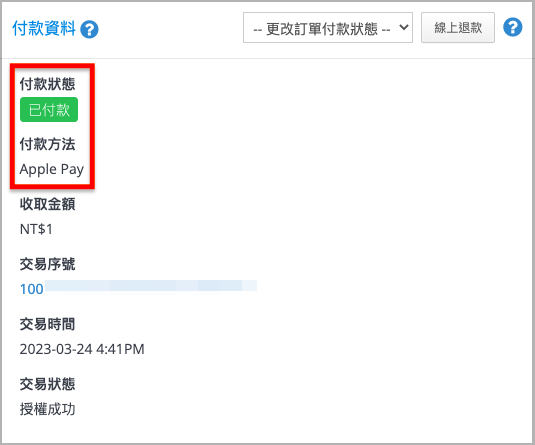Click the 付款資料 heading
Viewport: 535px width, 445px height.
click(44, 28)
